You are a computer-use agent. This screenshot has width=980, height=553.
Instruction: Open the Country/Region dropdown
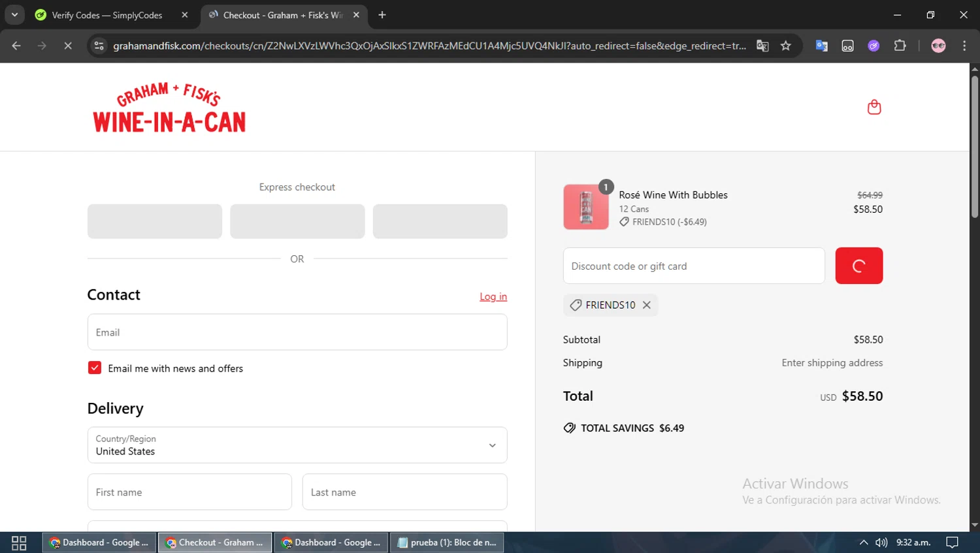tap(297, 445)
